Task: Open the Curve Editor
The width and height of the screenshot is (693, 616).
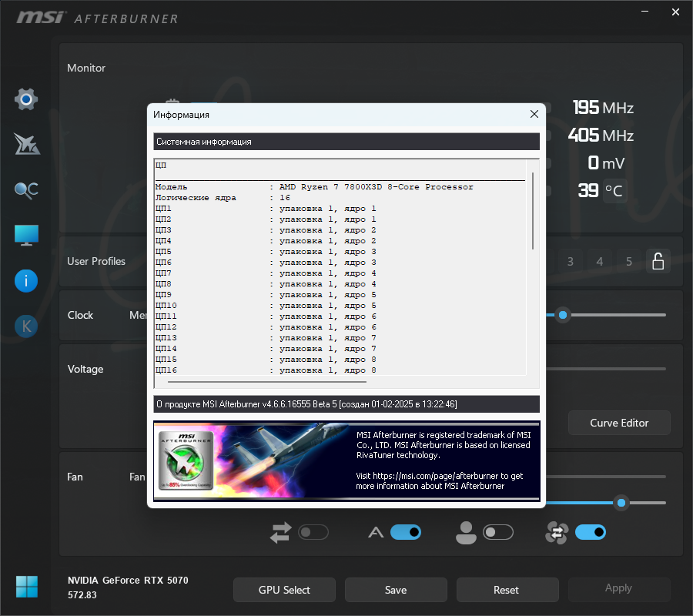Action: 619,423
